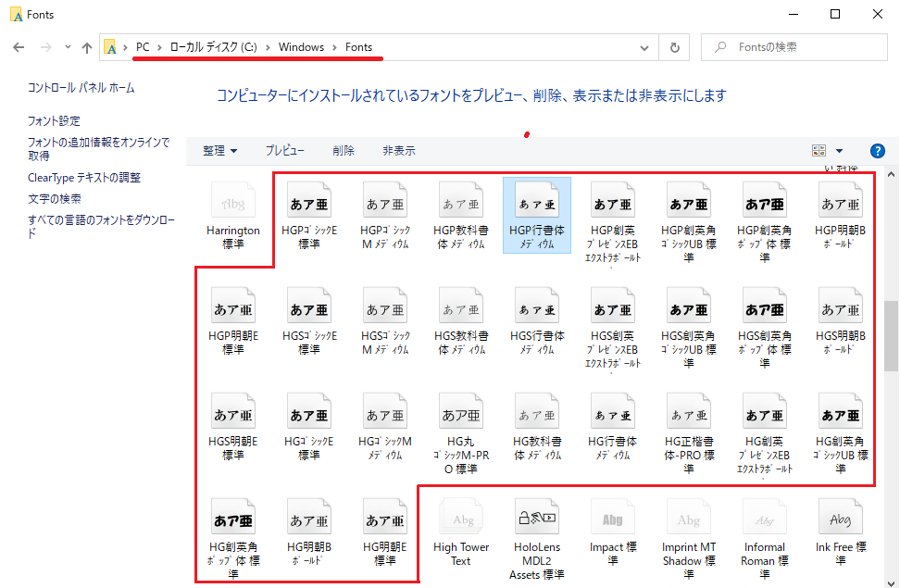Viewport: 900px width, 588px height.
Task: Click 削除 in the toolbar
Action: click(344, 150)
